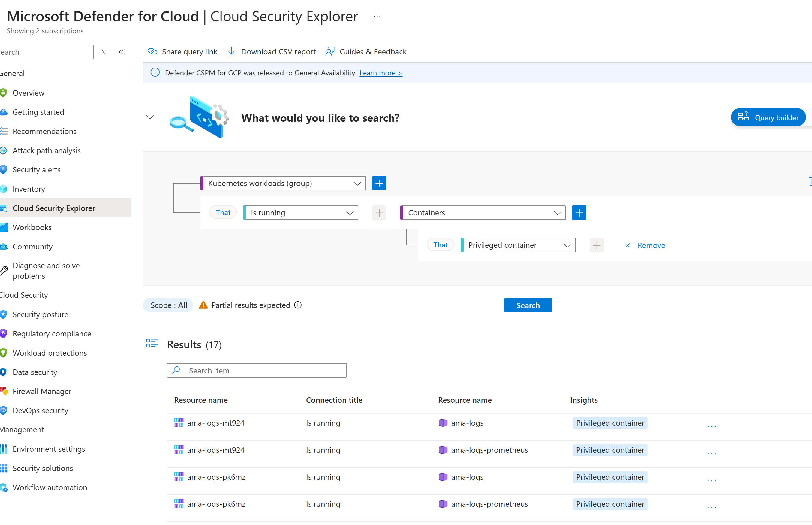Open Workload protections
Screen dimensions: 812x525
pyautogui.click(x=50, y=353)
